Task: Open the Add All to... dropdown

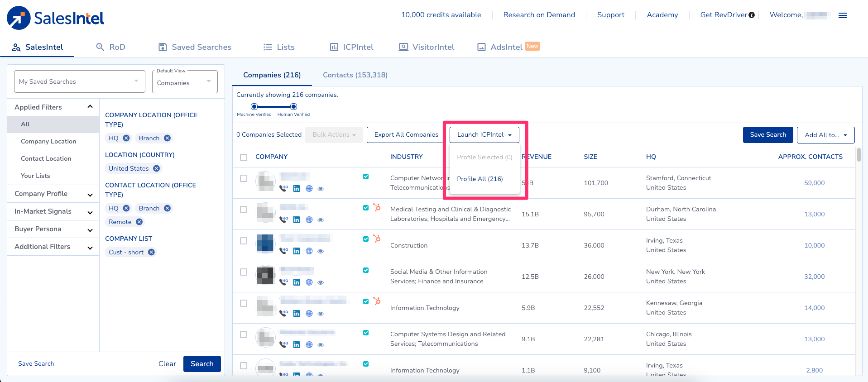Action: pyautogui.click(x=826, y=135)
